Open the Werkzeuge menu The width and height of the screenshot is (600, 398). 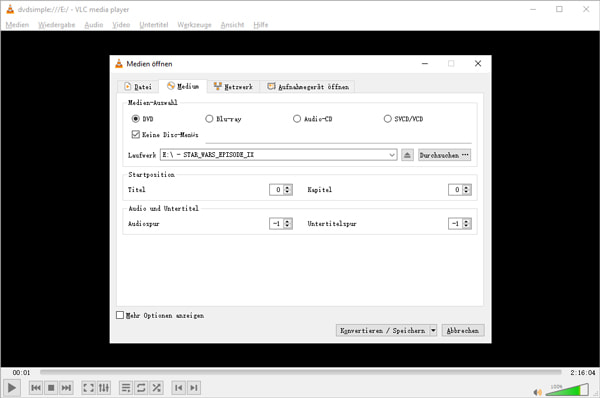(194, 25)
